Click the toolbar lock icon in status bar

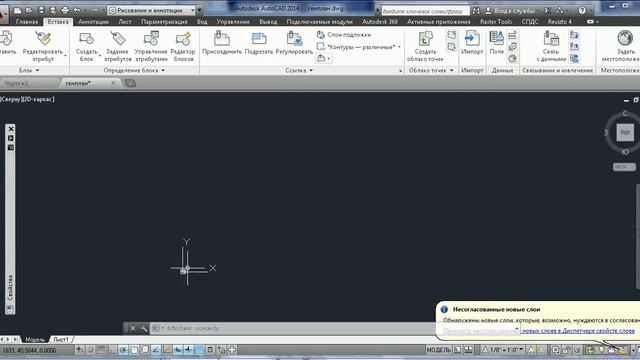coord(566,350)
